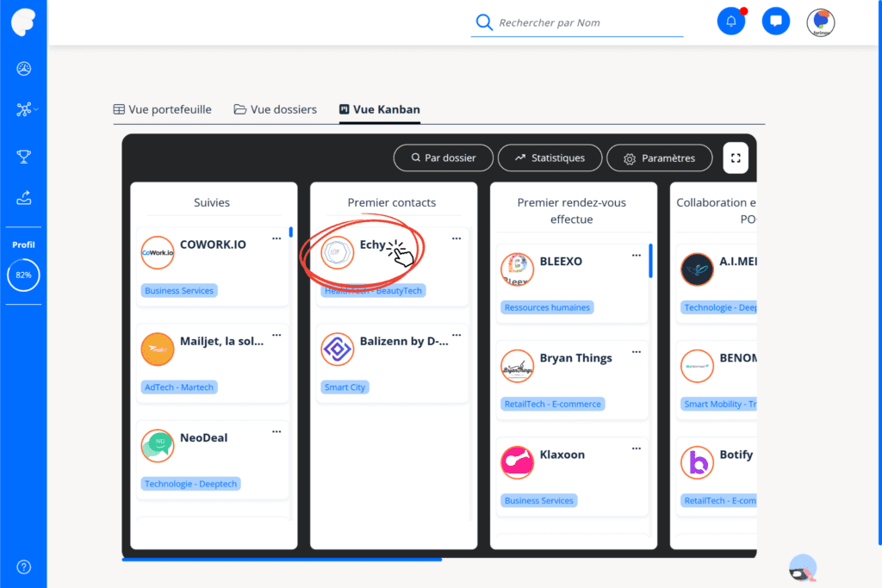Open the trophy icon in the sidebar
Image resolution: width=882 pixels, height=588 pixels.
click(23, 157)
